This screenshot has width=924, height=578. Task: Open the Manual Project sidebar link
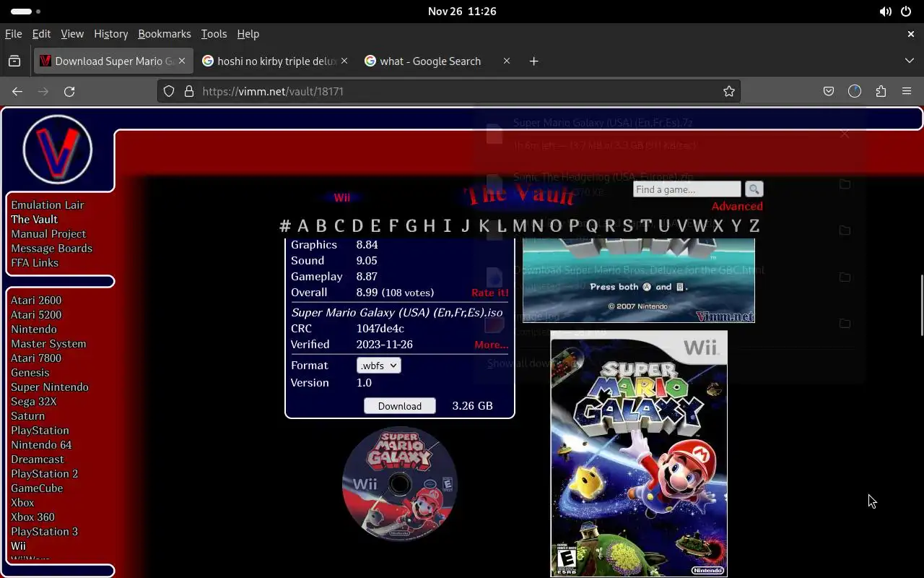[x=48, y=234]
